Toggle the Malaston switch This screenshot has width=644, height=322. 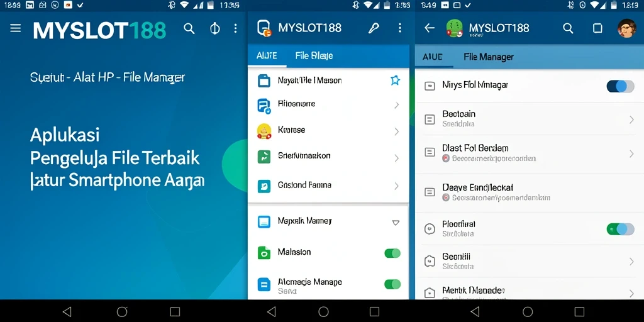pyautogui.click(x=392, y=253)
